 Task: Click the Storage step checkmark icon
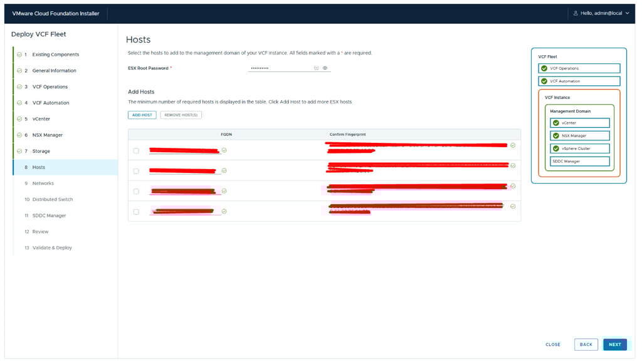[19, 152]
